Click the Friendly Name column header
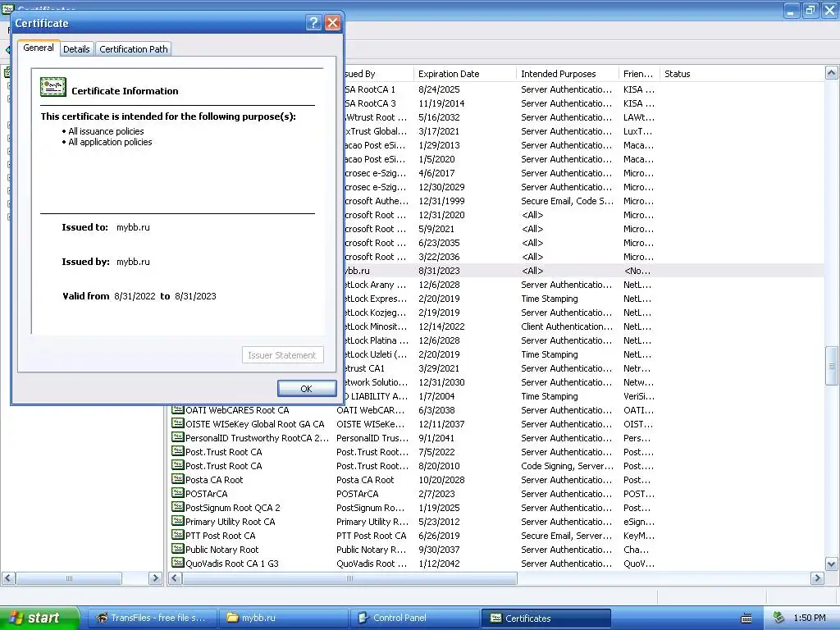The image size is (840, 630). (x=639, y=74)
